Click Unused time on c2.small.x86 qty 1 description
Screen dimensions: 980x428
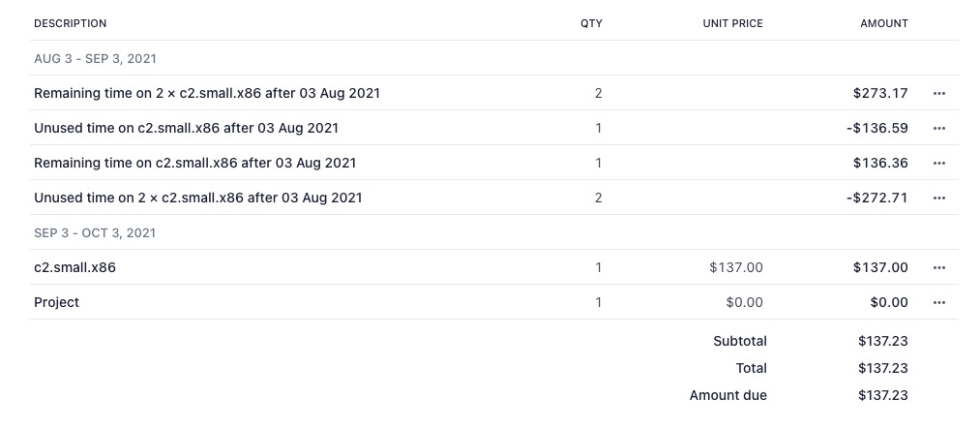186,129
